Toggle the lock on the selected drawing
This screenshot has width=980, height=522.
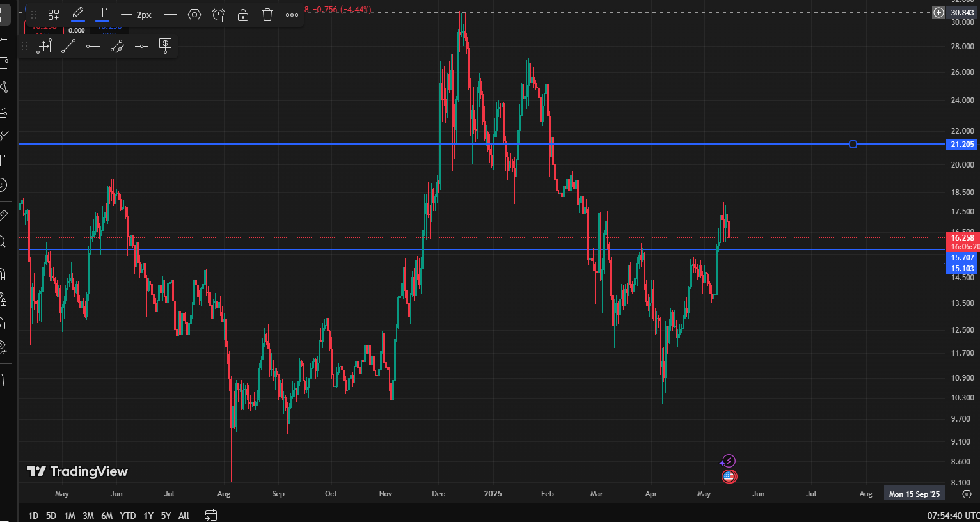pyautogui.click(x=243, y=14)
